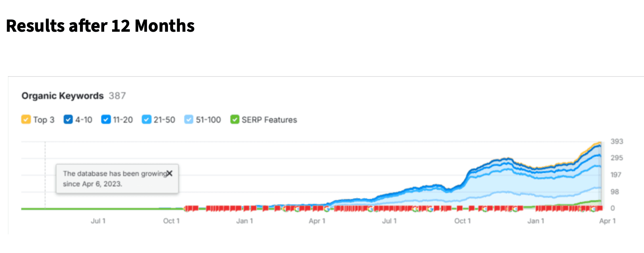Select the first red flag after first Oct 1
Screen dimensions: 644x253
pos(187,208)
